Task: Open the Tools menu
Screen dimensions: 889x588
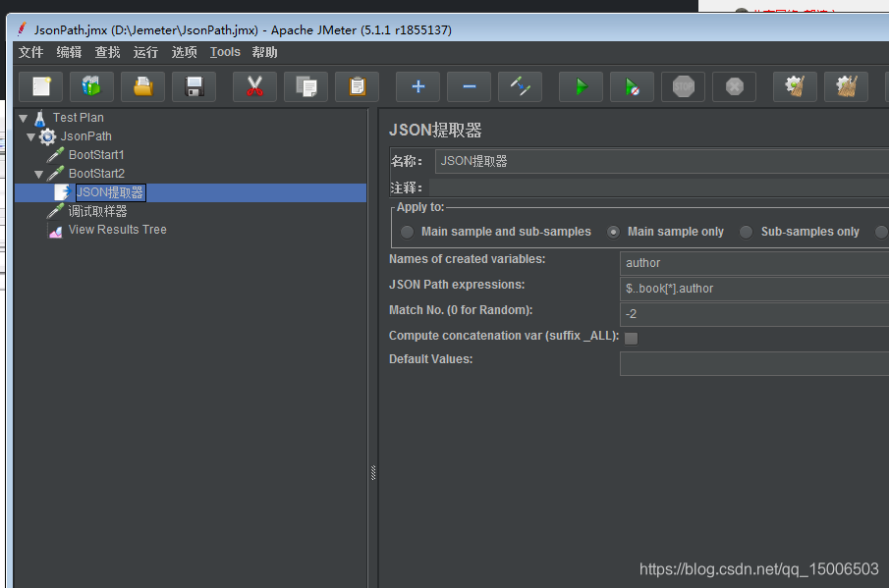Action: (x=225, y=52)
